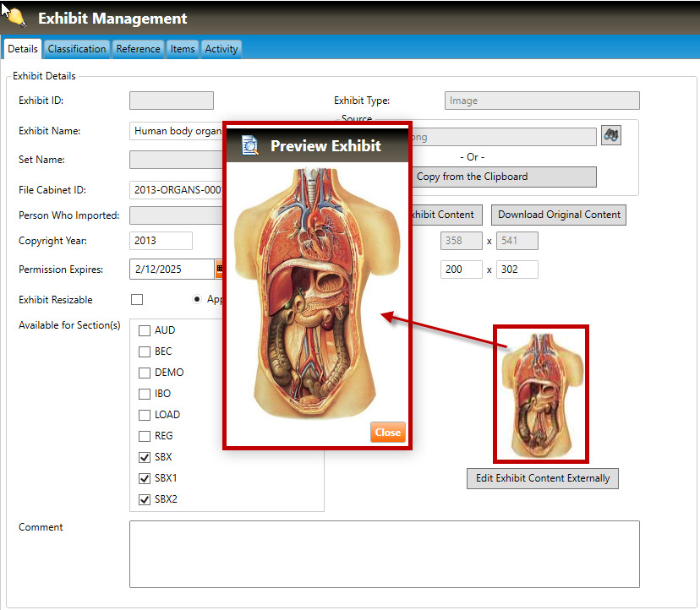Tick the DEMO section checkbox
700x610 pixels.
pyautogui.click(x=144, y=373)
